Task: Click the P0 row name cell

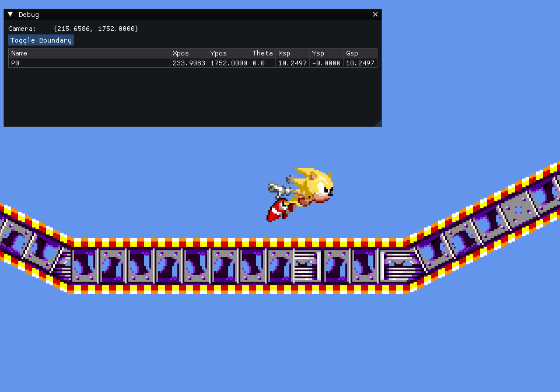Action: [x=89, y=63]
